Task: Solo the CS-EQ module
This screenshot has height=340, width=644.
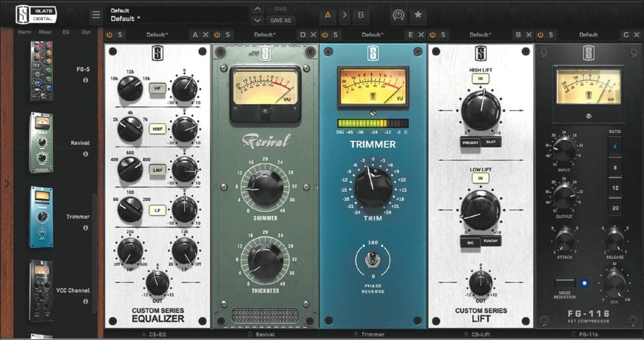Action: coord(120,35)
